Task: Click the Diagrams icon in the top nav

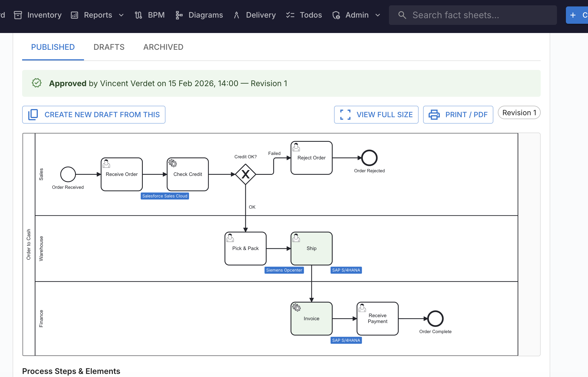Action: point(179,15)
